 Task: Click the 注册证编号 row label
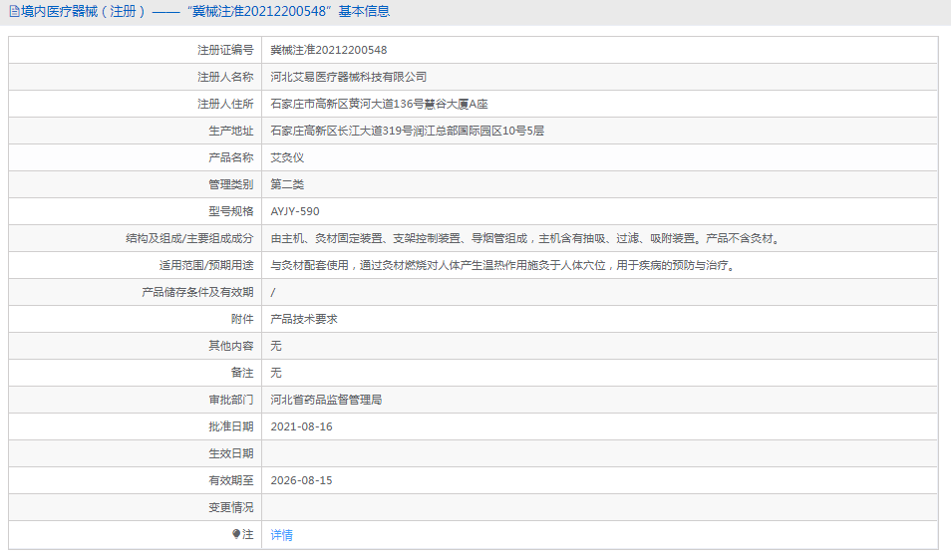point(224,50)
